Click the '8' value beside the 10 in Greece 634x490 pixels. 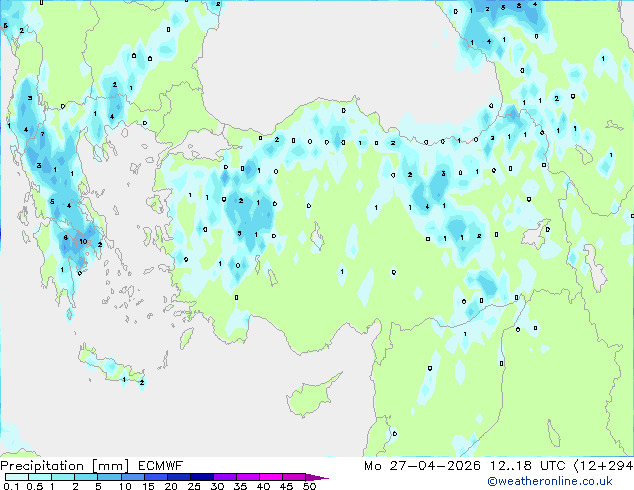point(66,238)
